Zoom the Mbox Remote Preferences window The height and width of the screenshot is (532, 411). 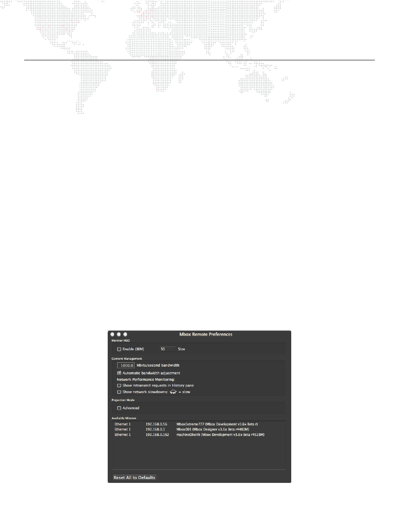pos(125,334)
